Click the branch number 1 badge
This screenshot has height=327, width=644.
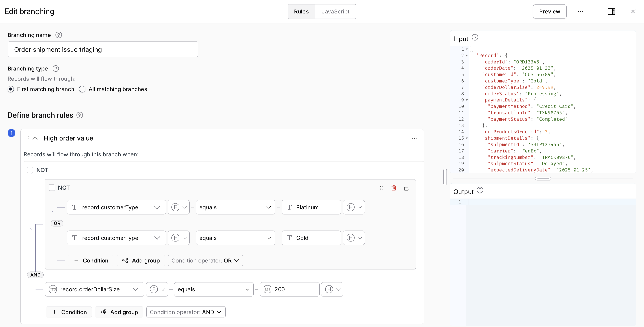11,133
